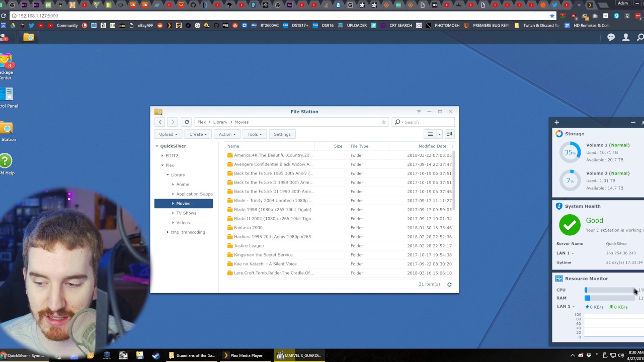Expand the view mode dropdown arrow
The image size is (644, 362).
point(439,134)
